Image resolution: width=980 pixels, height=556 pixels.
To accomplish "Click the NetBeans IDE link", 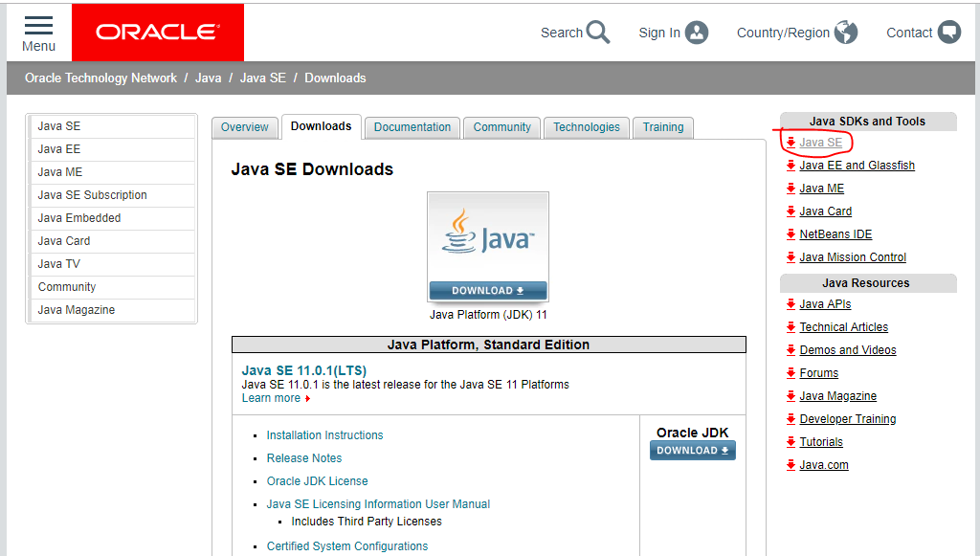I will click(835, 234).
